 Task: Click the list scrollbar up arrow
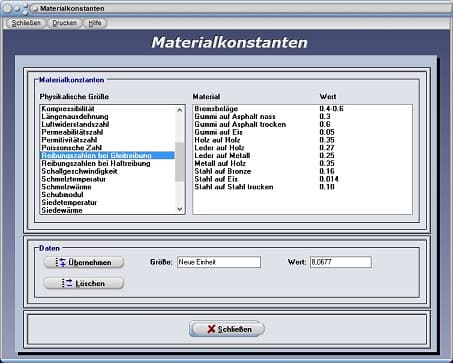[x=180, y=109]
